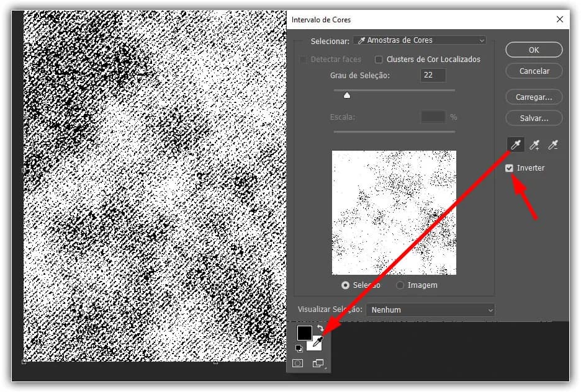Image resolution: width=581 pixels, height=392 pixels.
Task: Choose the Imagem preview radio button
Action: [400, 285]
